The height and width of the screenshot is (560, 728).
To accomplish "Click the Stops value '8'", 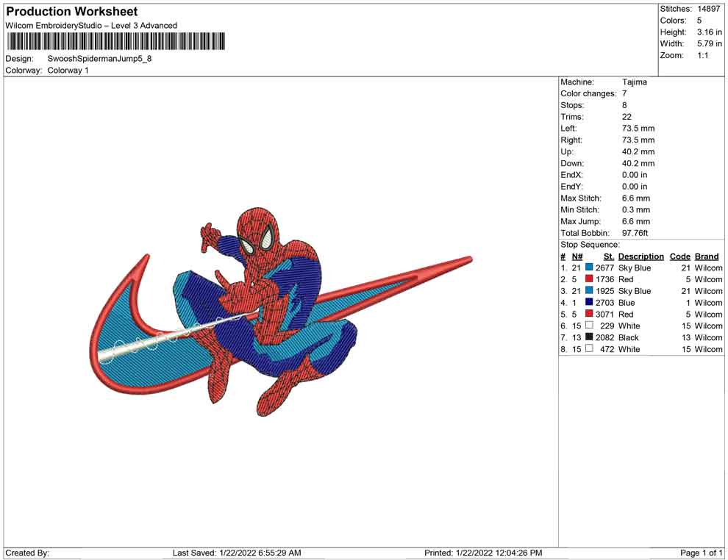I will (x=624, y=105).
